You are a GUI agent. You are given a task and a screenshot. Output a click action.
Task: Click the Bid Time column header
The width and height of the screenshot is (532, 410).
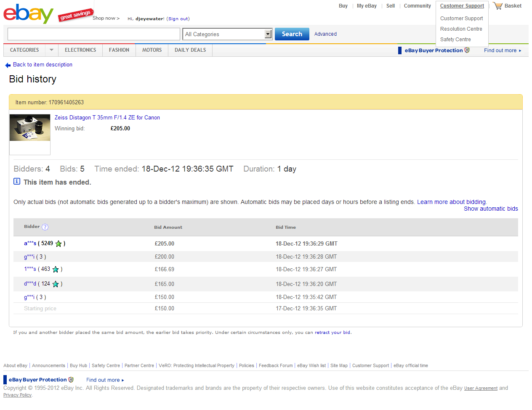click(286, 227)
